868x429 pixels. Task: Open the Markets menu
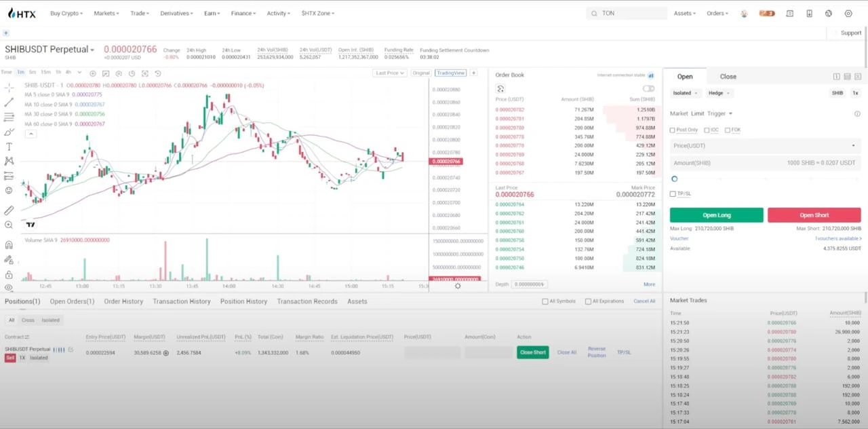coord(106,14)
